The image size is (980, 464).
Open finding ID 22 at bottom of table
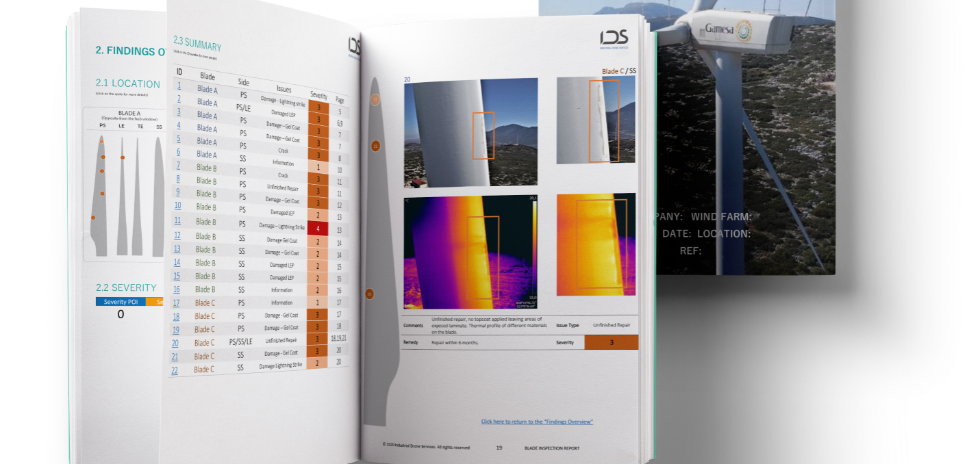coord(175,370)
